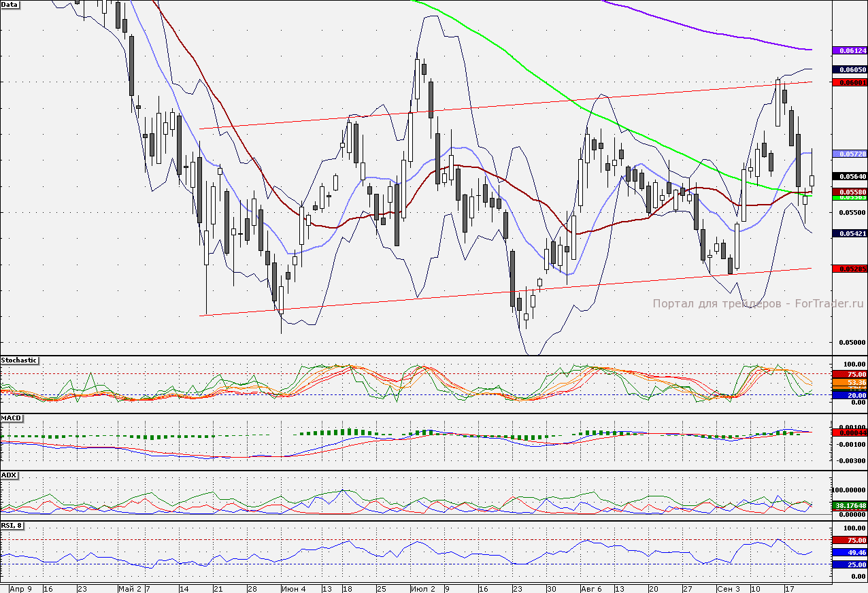Select the dark red 0.05580 price tag
The image size is (868, 593).
tap(849, 192)
